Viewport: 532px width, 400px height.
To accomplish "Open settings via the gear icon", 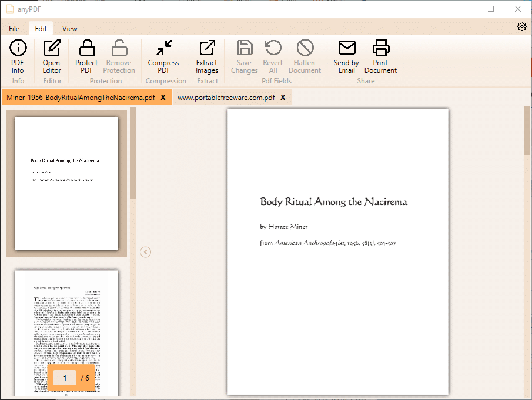I will pyautogui.click(x=521, y=27).
